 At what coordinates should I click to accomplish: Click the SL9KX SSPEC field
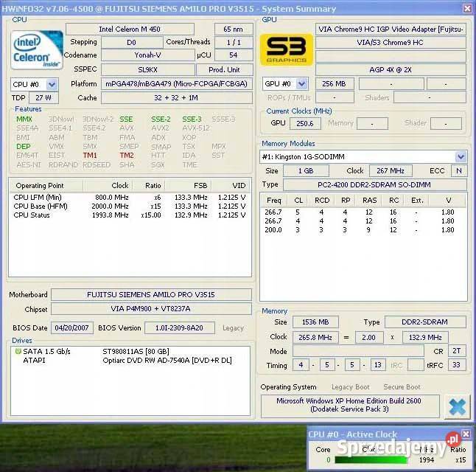[148, 69]
